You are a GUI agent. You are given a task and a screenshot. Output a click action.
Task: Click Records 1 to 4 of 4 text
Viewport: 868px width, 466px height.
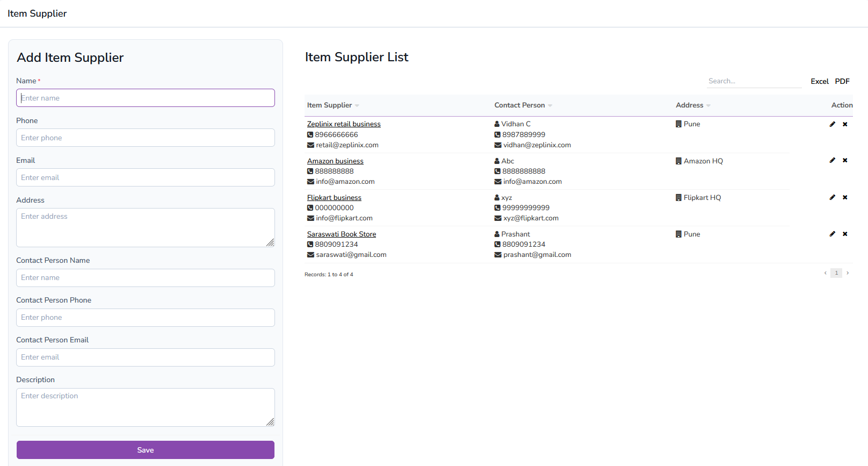coord(329,275)
